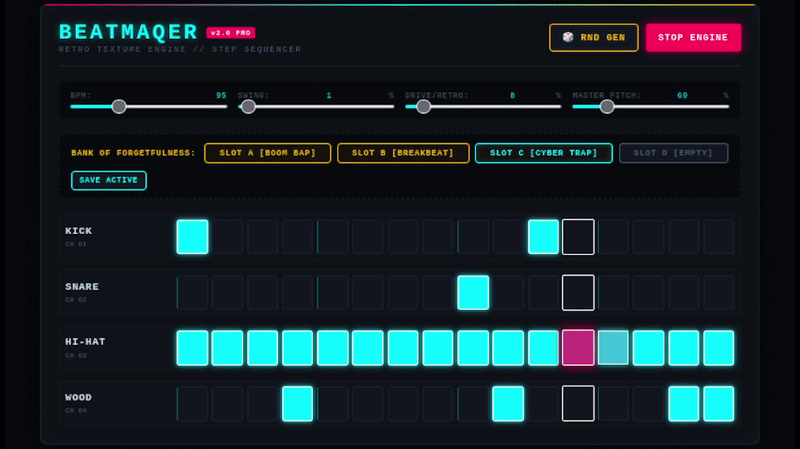
Task: Select the WOOD channel label
Action: click(79, 397)
